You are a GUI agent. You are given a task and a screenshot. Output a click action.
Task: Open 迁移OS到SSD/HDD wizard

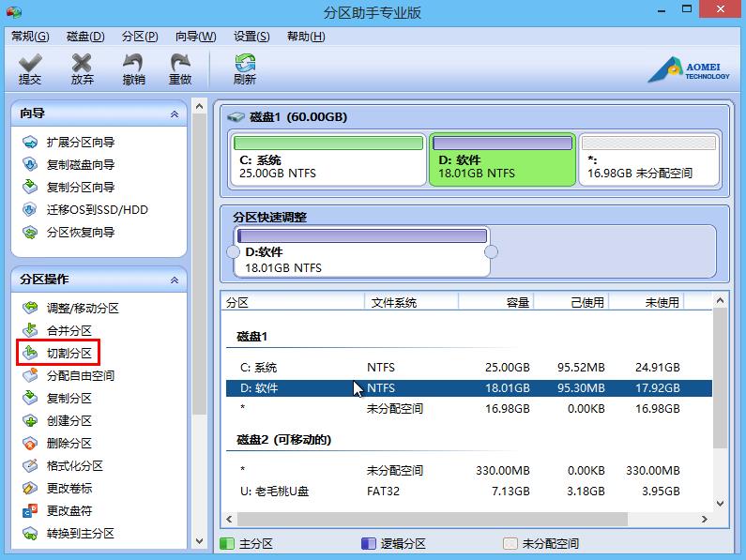point(85,210)
